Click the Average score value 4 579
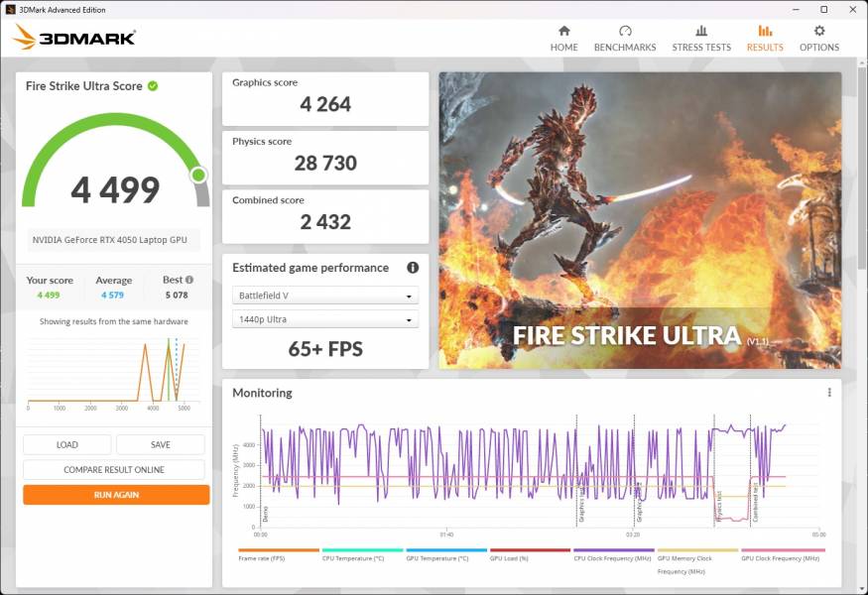 coord(113,295)
